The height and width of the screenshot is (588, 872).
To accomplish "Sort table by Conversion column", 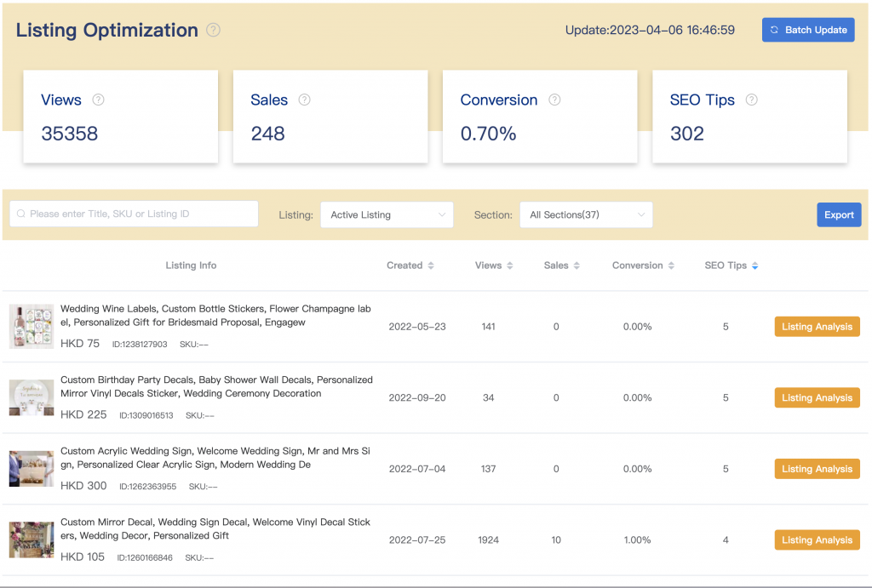I will click(x=643, y=265).
